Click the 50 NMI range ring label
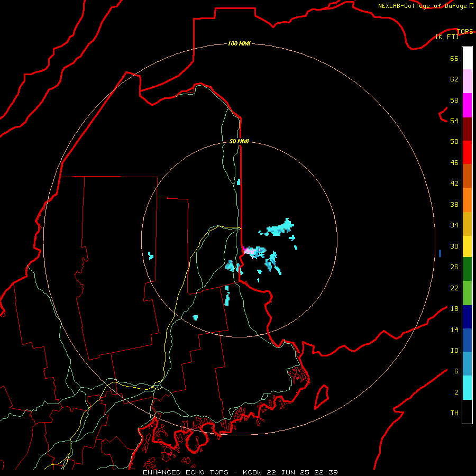Screen dimensions: 476x476 coord(239,141)
